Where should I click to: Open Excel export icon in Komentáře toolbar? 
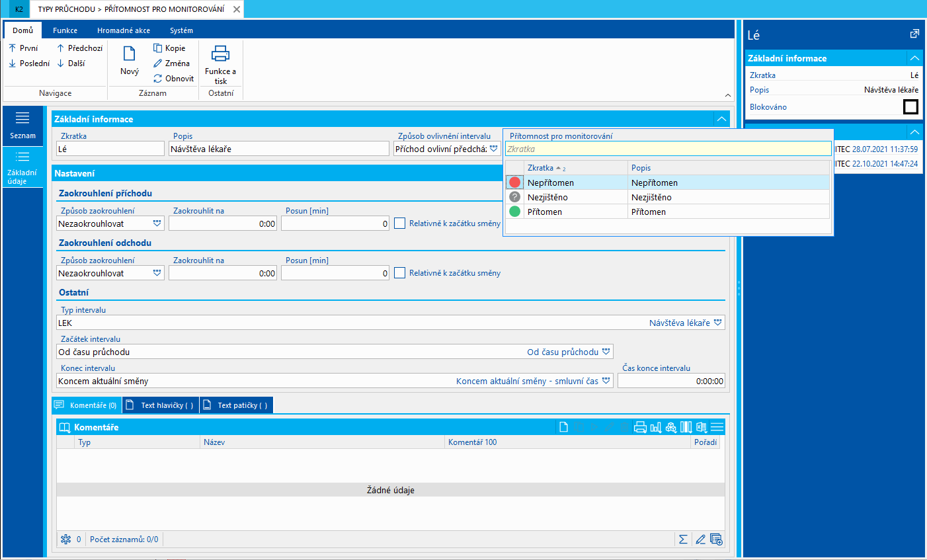(x=702, y=428)
